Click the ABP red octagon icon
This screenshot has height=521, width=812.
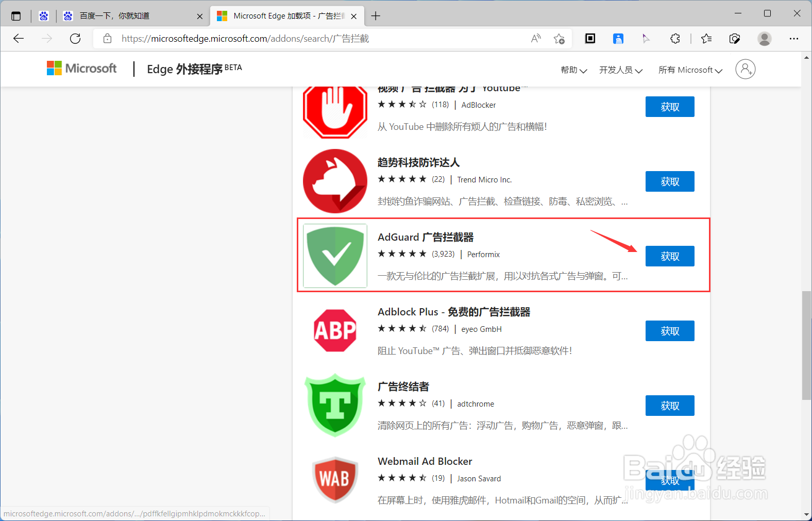point(335,330)
